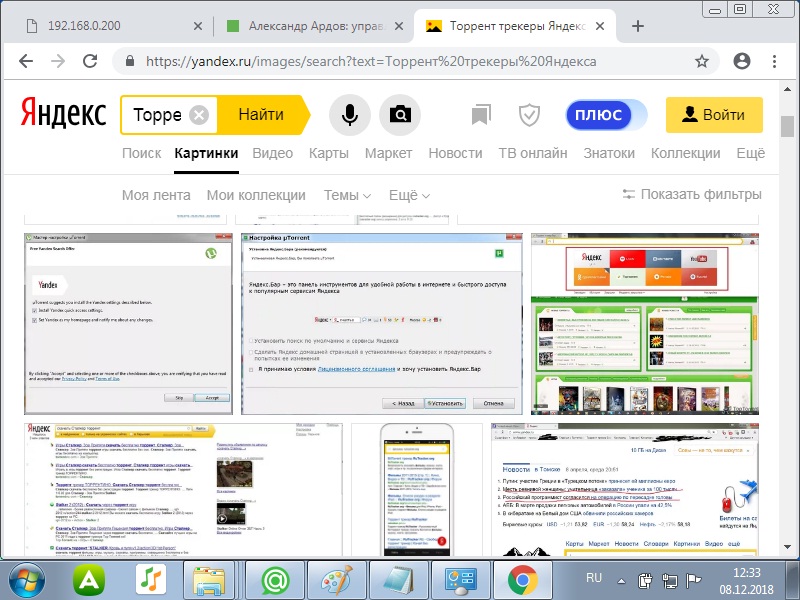Open uTorrent Yandex setup wizard thumbnail
The image size is (800, 600).
point(128,323)
